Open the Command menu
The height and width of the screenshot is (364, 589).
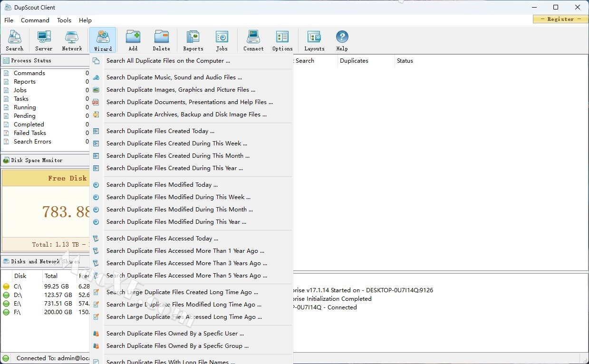click(35, 20)
